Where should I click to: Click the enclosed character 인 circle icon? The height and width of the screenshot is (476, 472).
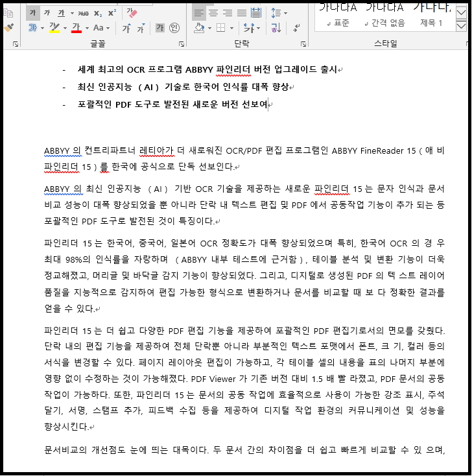pos(174,28)
